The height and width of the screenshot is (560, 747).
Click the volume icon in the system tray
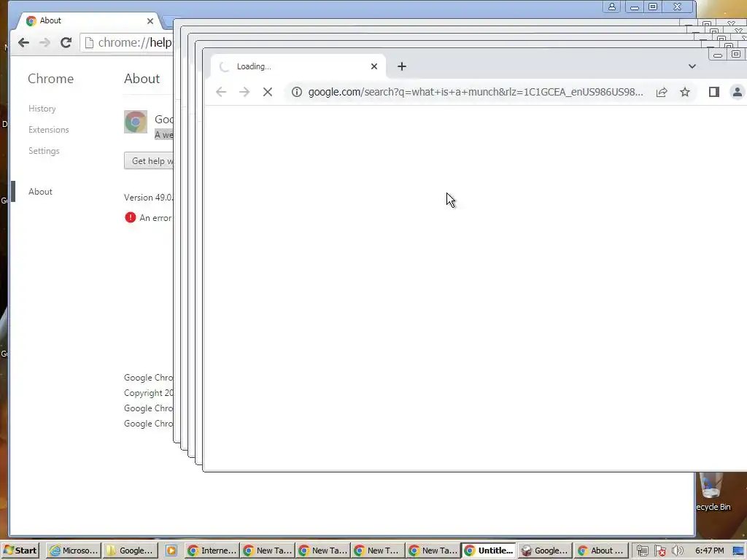(677, 551)
